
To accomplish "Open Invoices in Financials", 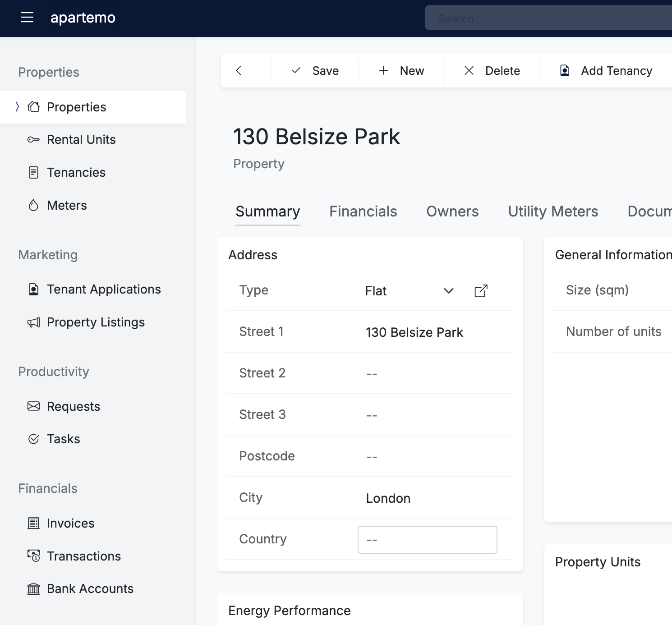I will pyautogui.click(x=71, y=524).
